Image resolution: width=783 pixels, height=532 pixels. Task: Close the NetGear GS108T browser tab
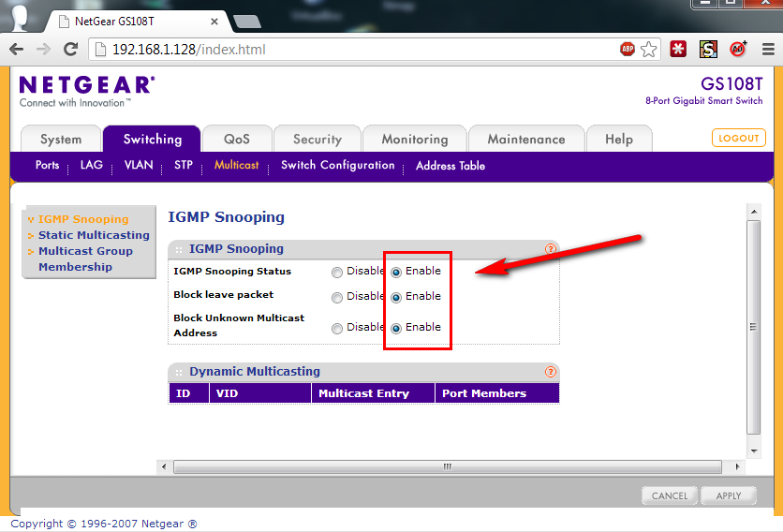[214, 22]
